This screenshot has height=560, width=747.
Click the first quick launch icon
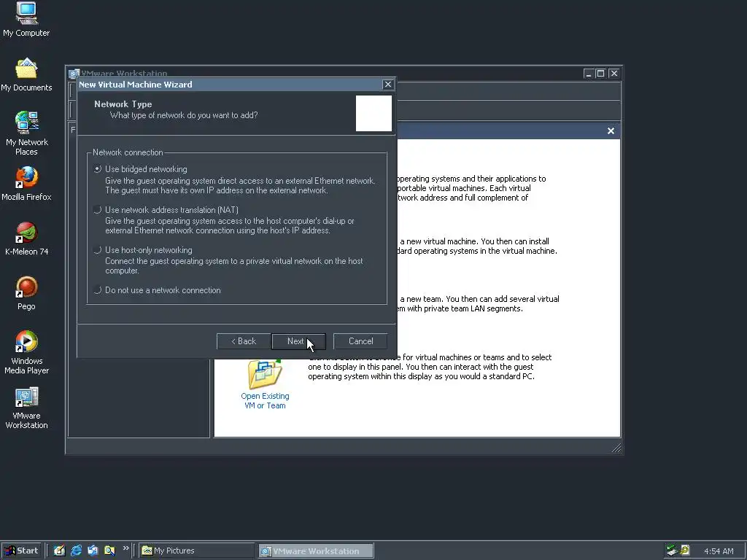point(59,551)
